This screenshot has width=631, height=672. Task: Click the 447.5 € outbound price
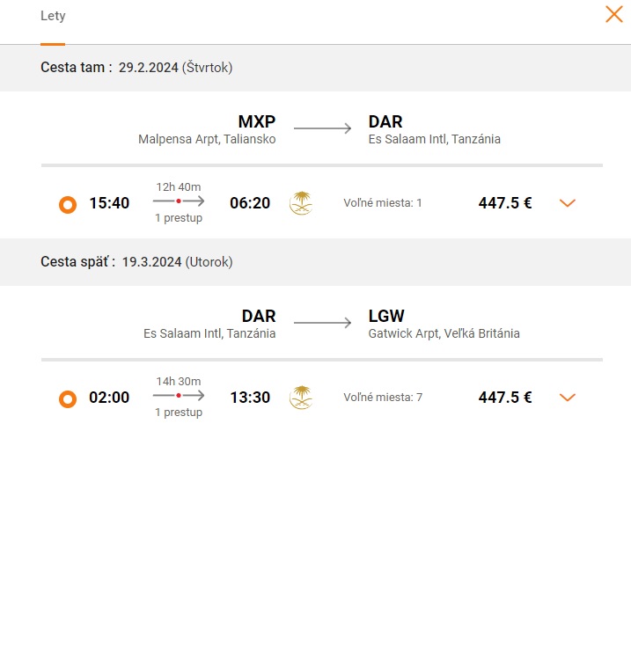[x=505, y=203]
